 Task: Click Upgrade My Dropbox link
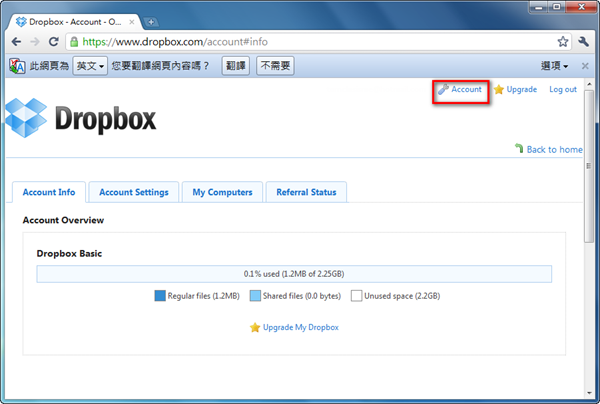tap(301, 327)
